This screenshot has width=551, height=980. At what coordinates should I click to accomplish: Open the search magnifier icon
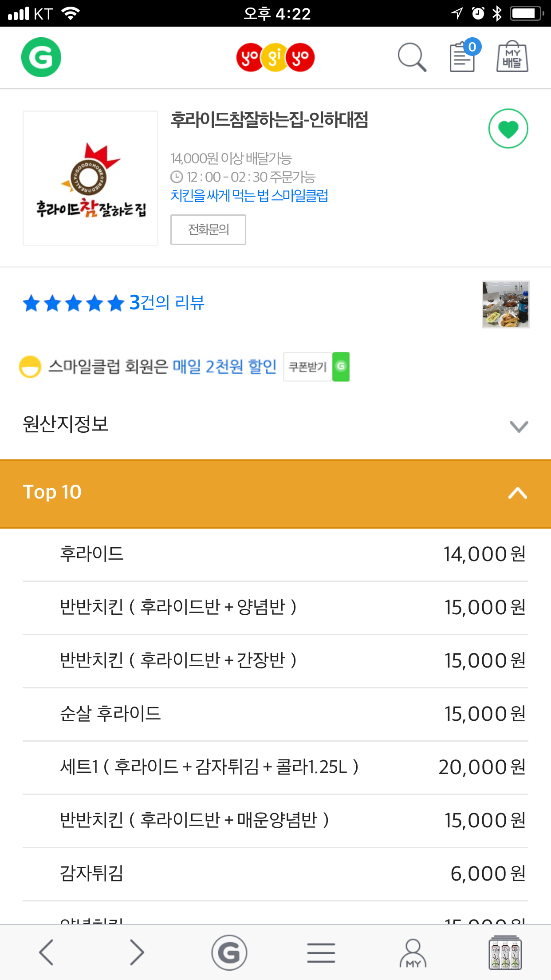click(412, 57)
